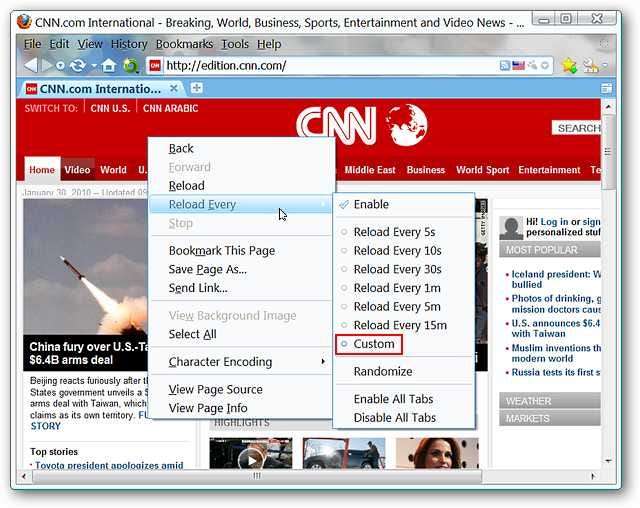Image resolution: width=640 pixels, height=508 pixels.
Task: Choose Enable All Tabs
Action: pyautogui.click(x=404, y=399)
